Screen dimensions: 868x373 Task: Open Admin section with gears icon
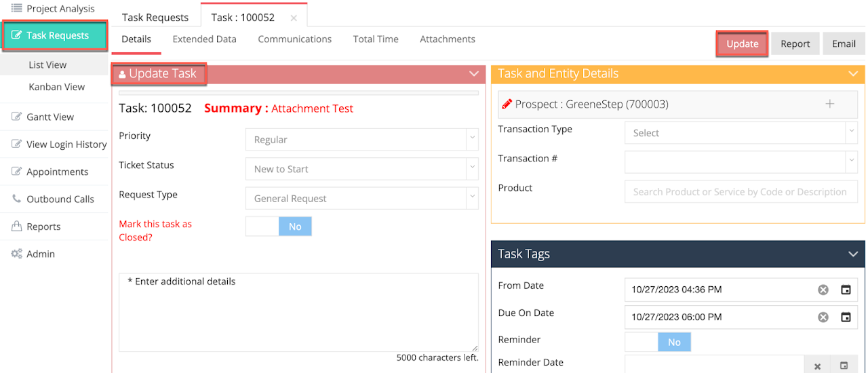pos(41,254)
